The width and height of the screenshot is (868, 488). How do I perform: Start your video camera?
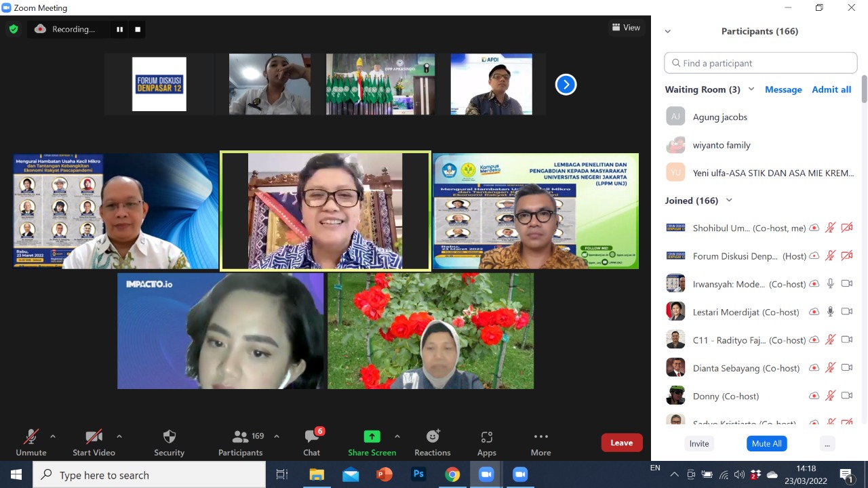pyautogui.click(x=94, y=443)
